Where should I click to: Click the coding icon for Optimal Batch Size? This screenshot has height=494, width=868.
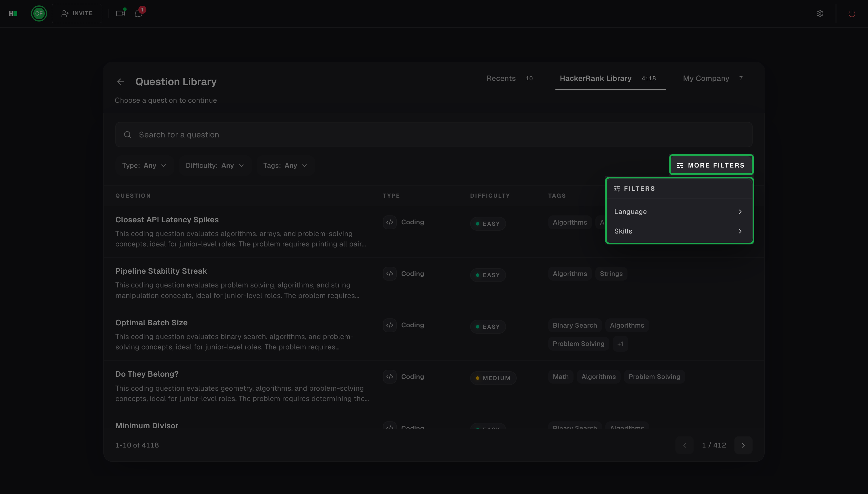coord(390,325)
